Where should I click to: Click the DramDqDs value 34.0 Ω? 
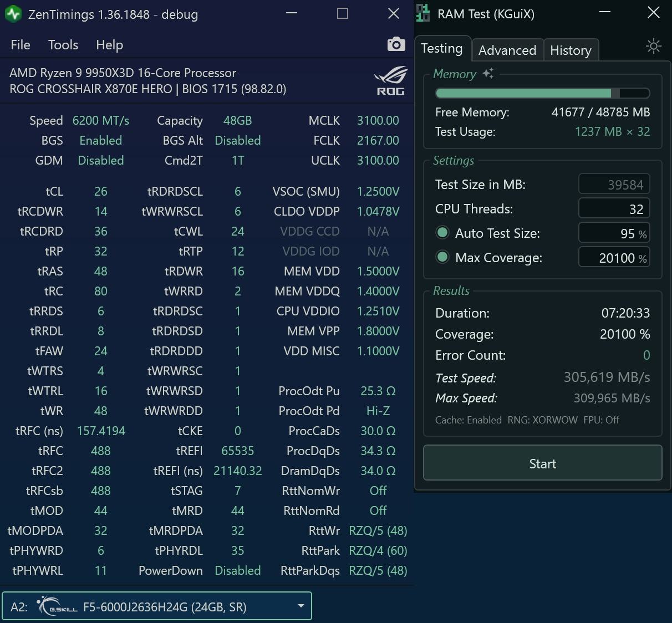coord(378,471)
